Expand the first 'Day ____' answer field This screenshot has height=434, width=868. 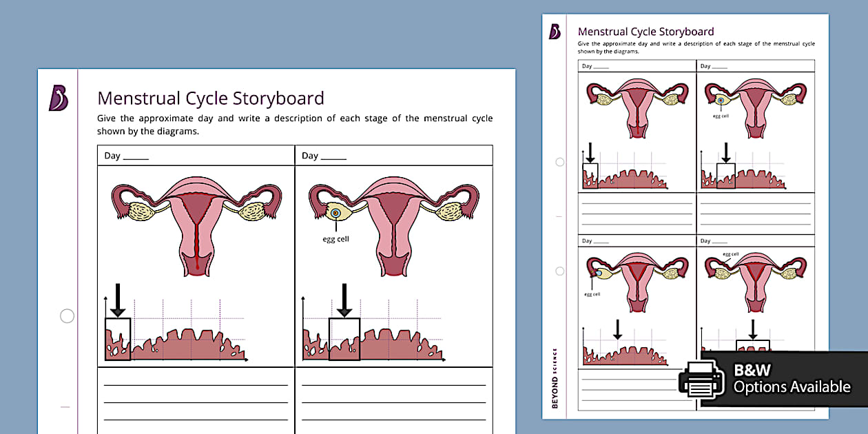pyautogui.click(x=125, y=155)
